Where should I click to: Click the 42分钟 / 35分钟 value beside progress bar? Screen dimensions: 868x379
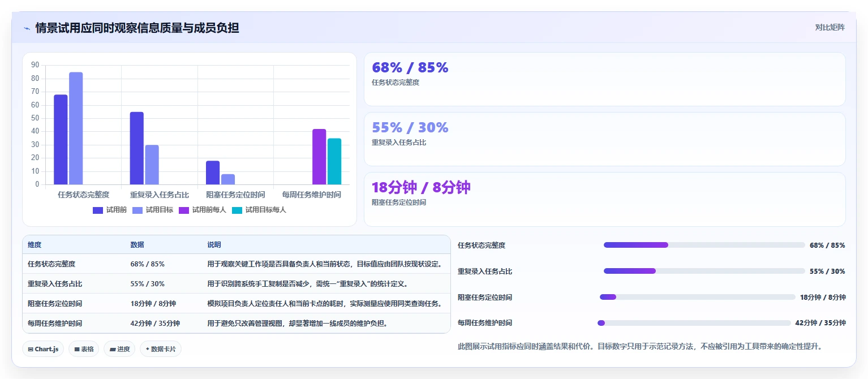820,323
